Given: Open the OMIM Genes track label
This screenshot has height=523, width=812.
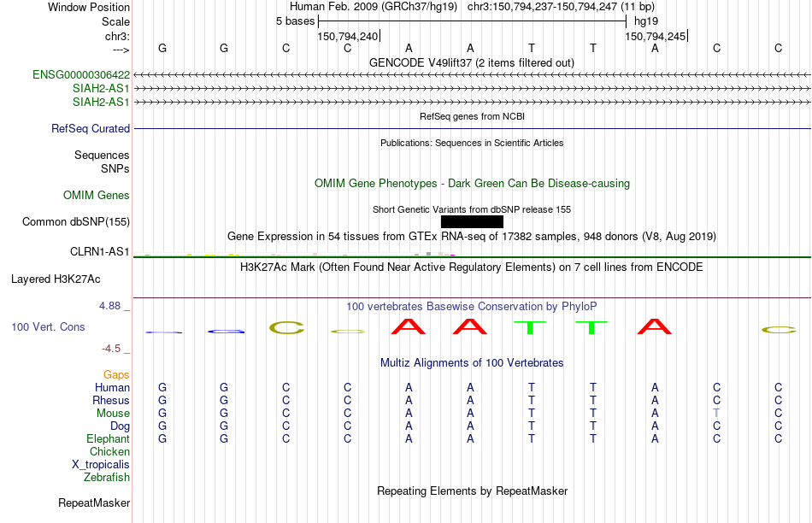Looking at the screenshot, I should [x=97, y=195].
